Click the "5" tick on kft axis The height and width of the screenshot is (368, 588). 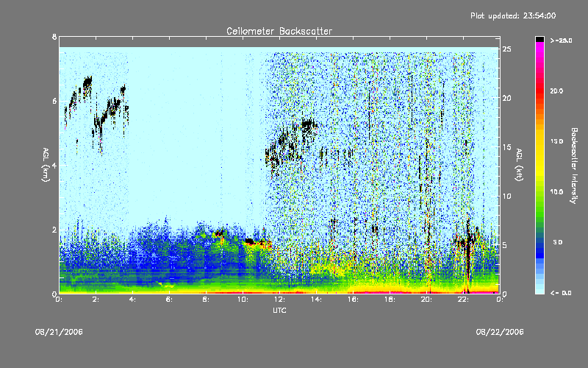[x=505, y=245]
